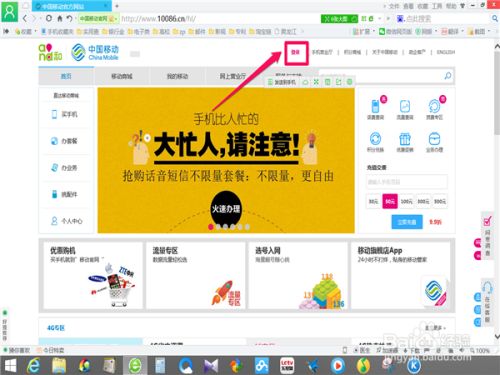Select the 500元 recharge amount
This screenshot has height=375, width=500.
click(x=440, y=201)
